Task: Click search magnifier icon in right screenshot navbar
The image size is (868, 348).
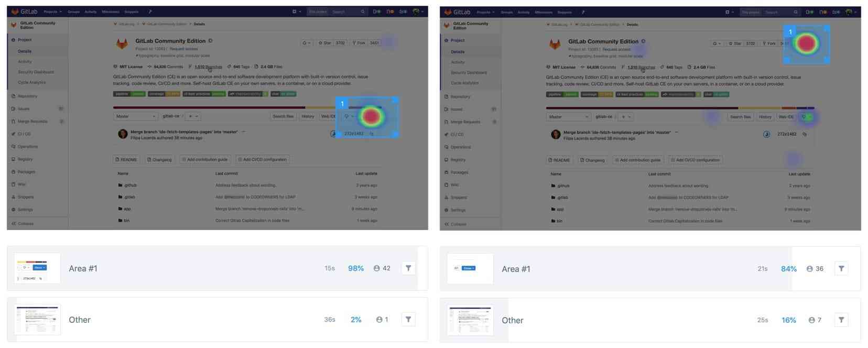Action: [796, 12]
